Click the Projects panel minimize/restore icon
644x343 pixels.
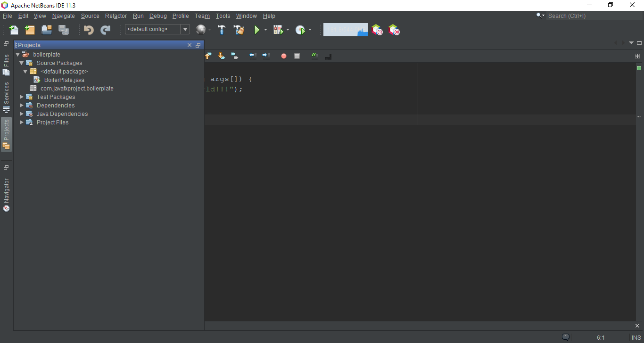click(x=198, y=45)
